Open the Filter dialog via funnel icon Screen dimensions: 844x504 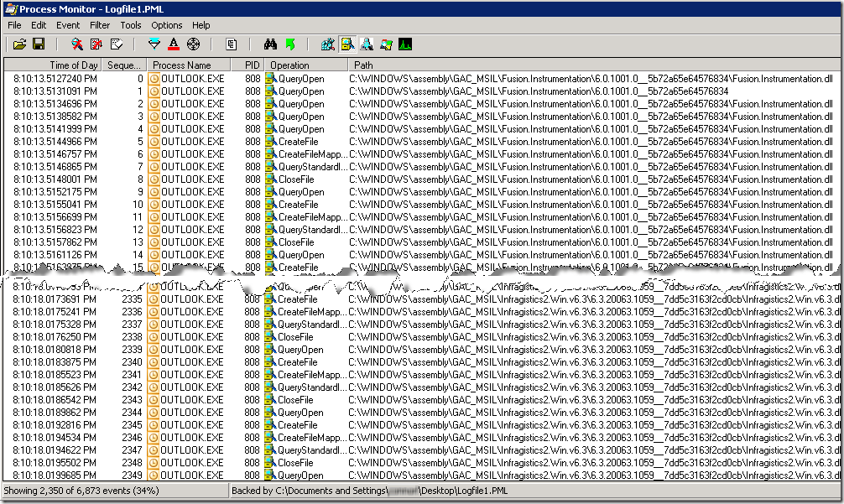coord(154,44)
